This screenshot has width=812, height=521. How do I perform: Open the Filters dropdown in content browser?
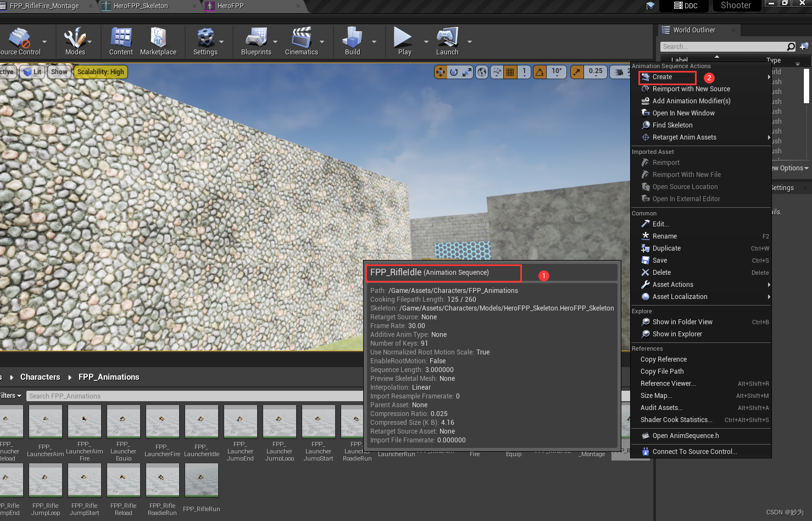11,396
